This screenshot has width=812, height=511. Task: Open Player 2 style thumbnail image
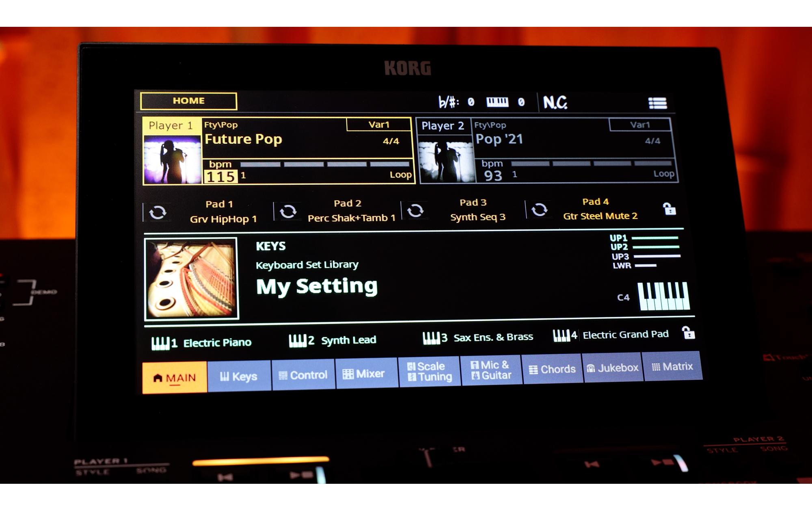point(446,159)
